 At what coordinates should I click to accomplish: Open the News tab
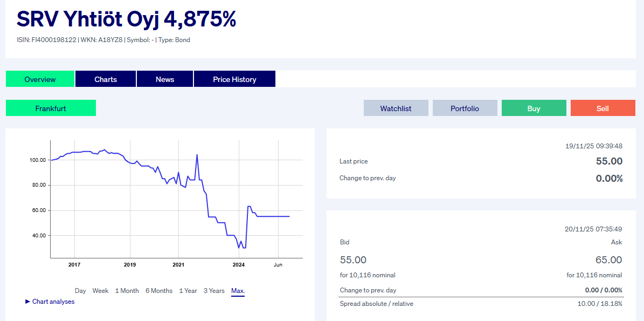pos(165,79)
